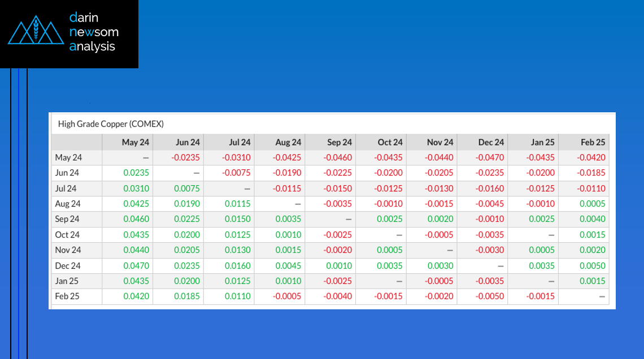Click the -0.0075 cell in the Jun 24 row
Screen dimensions: 644x359
pyautogui.click(x=237, y=173)
